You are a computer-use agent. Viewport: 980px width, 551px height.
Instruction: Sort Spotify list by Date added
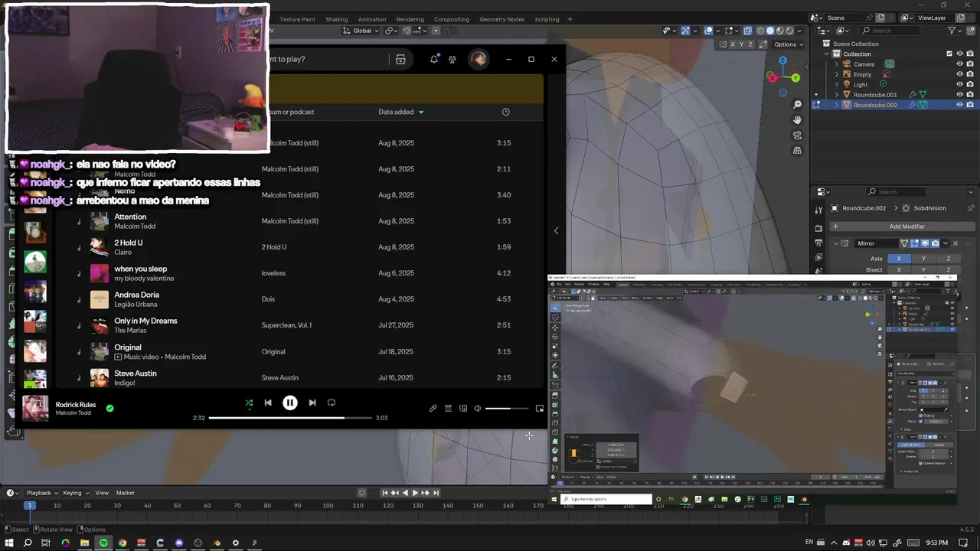click(x=401, y=112)
